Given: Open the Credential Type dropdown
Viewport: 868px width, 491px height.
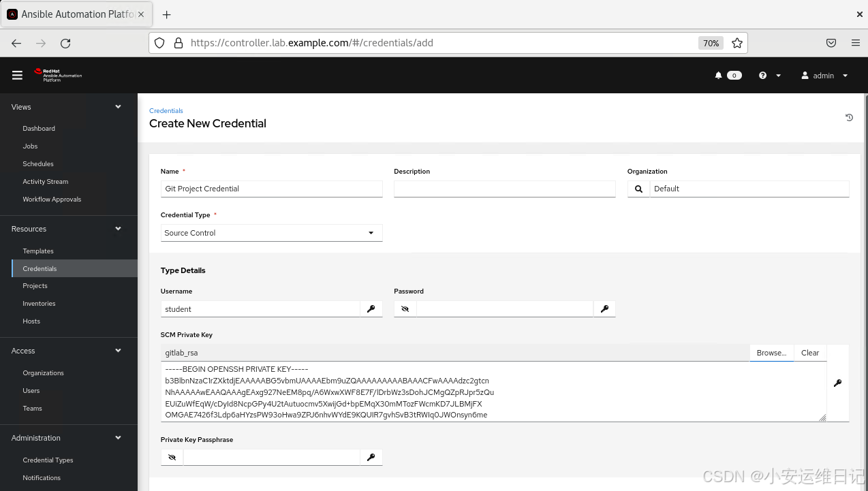Looking at the screenshot, I should pos(272,233).
